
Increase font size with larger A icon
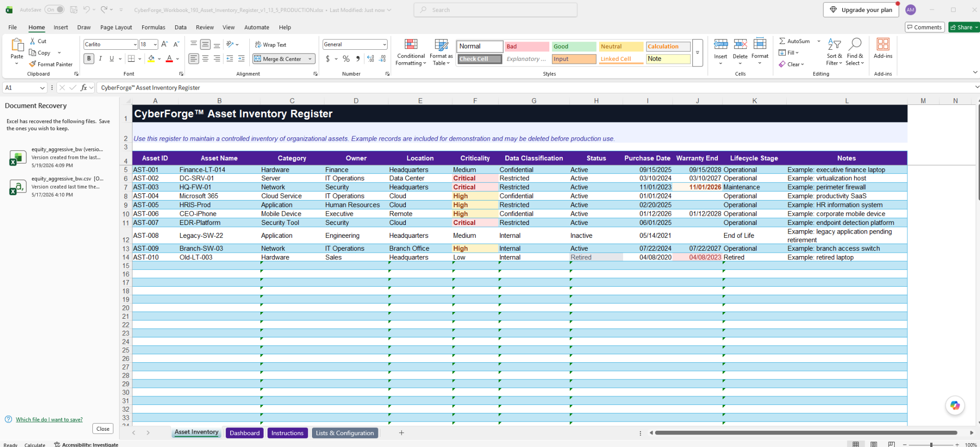tap(165, 44)
